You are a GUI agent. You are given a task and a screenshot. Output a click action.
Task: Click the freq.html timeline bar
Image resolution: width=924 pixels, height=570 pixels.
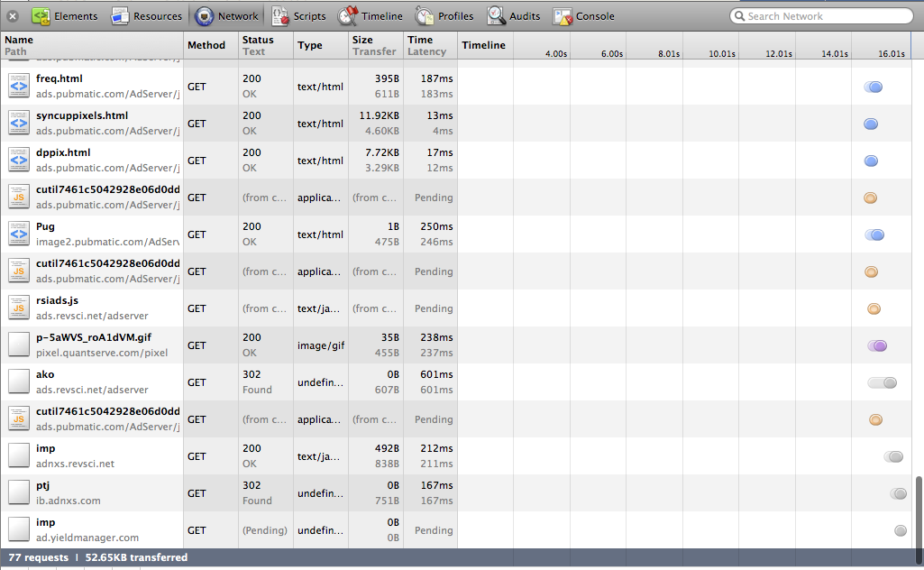click(874, 87)
